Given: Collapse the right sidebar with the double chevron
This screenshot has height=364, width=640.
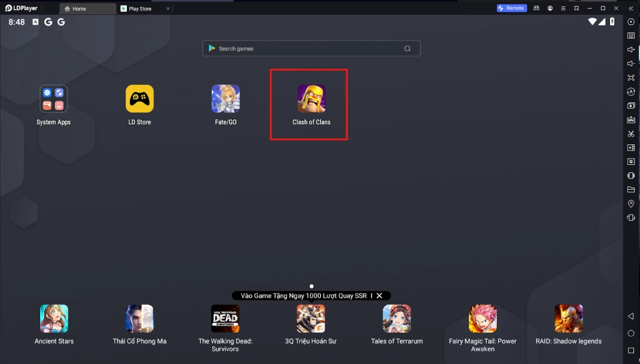Looking at the screenshot, I should (x=631, y=8).
